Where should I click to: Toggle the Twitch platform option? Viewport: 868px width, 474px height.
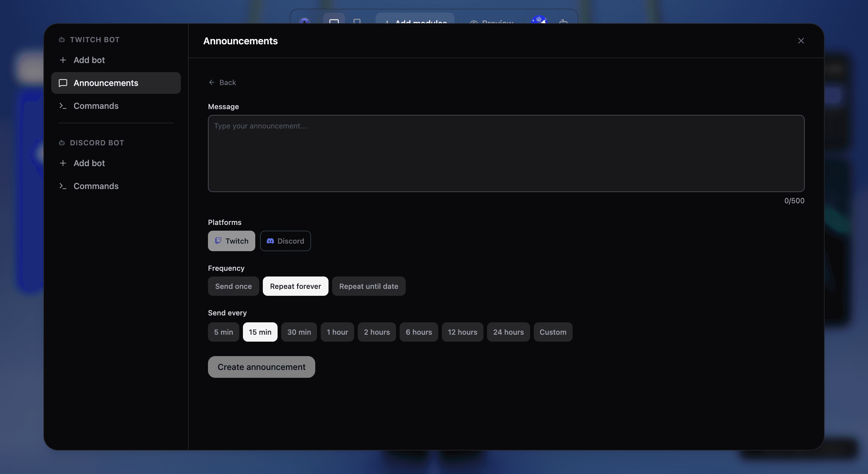(231, 241)
